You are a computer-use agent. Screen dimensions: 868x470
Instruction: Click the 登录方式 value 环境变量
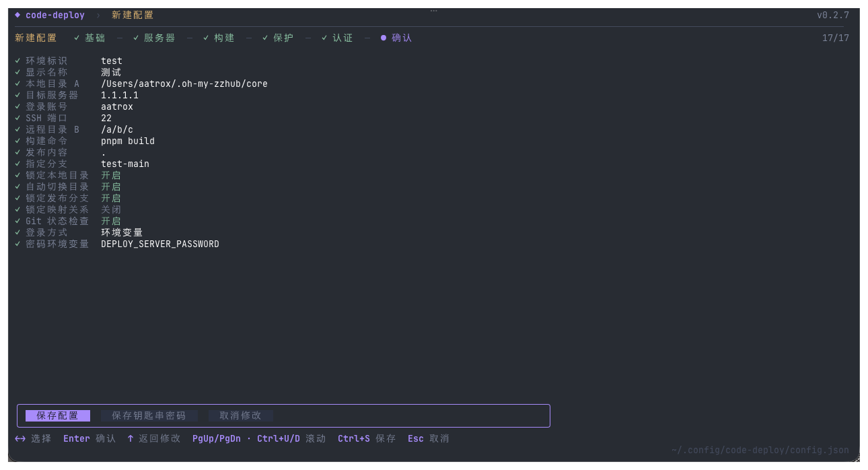click(122, 232)
